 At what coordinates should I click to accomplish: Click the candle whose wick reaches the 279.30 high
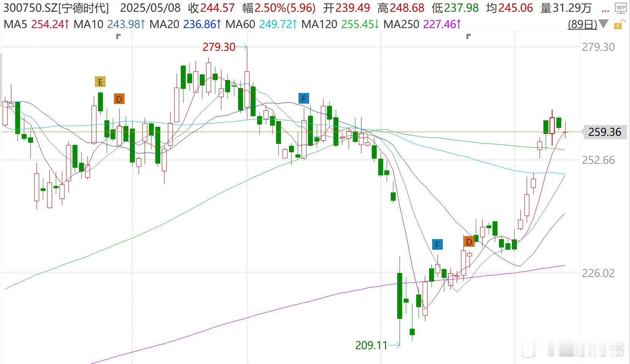coord(247,89)
